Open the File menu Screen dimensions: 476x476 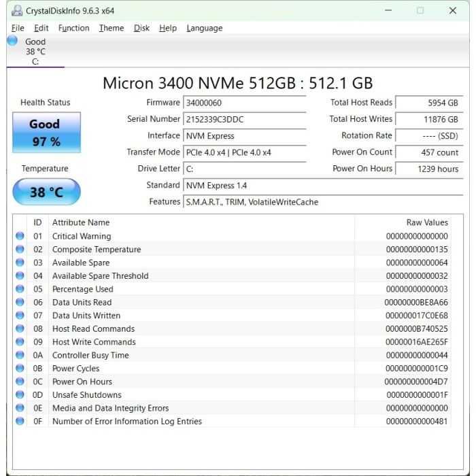tap(18, 29)
